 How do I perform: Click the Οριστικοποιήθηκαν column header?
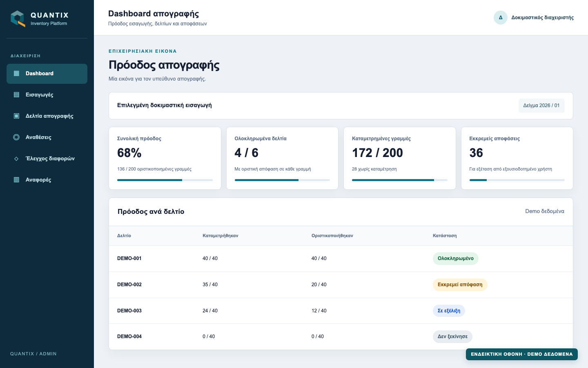pos(332,236)
